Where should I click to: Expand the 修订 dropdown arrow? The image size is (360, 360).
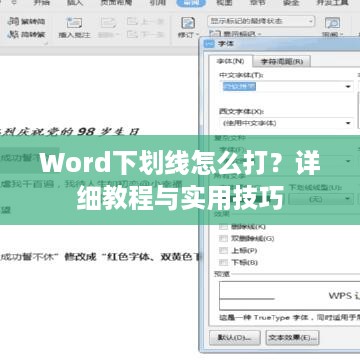[197, 35]
